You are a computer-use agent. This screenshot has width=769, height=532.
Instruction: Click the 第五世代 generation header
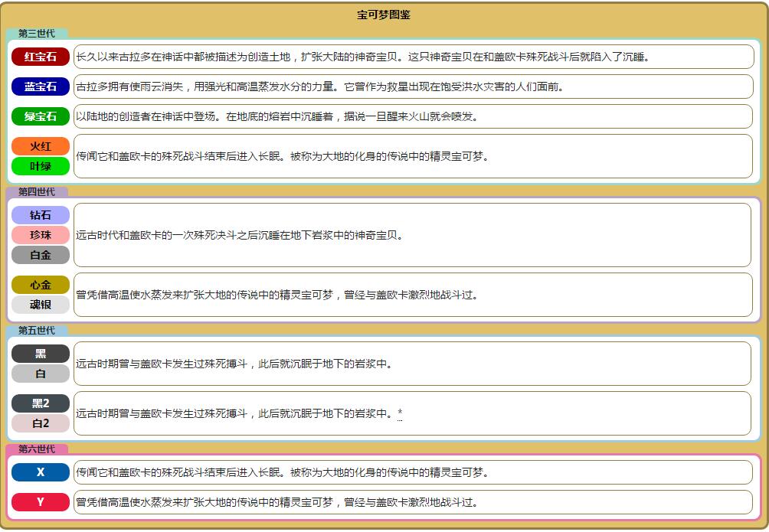click(x=37, y=331)
